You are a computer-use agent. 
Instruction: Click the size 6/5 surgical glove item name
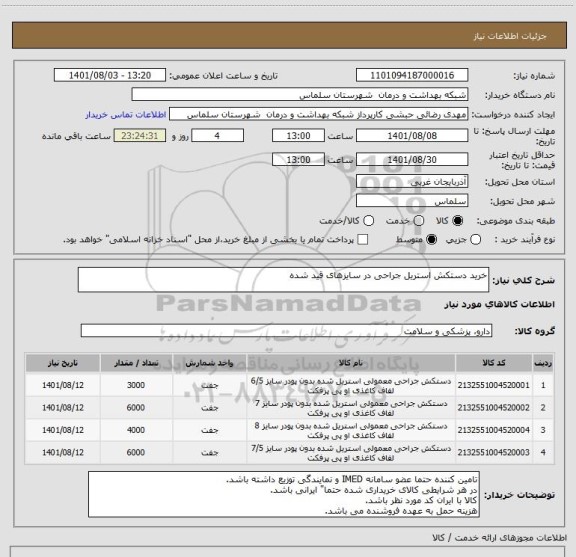[x=350, y=386]
